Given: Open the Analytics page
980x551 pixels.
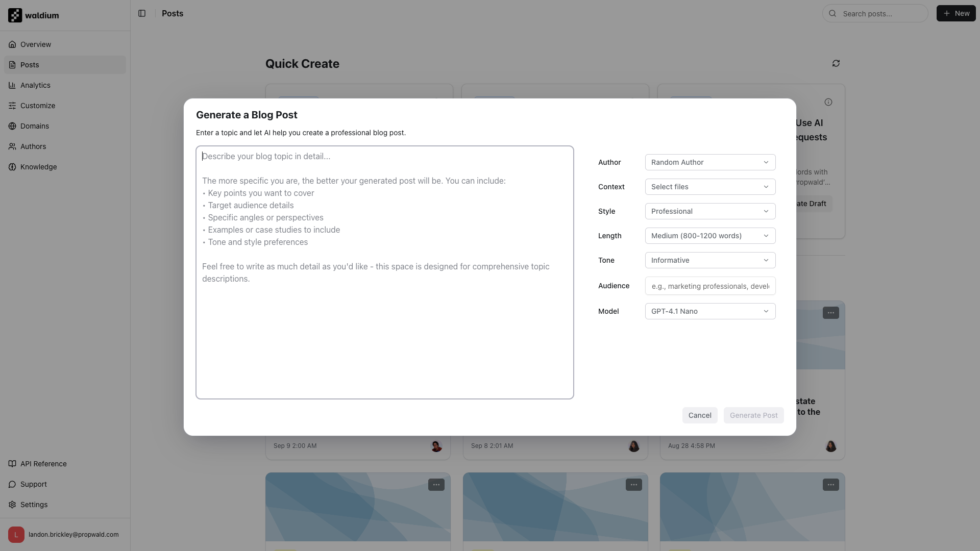Looking at the screenshot, I should 35,85.
